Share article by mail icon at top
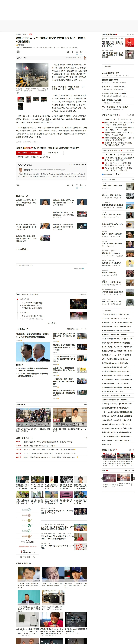138x644 pixels. pos(68,52)
